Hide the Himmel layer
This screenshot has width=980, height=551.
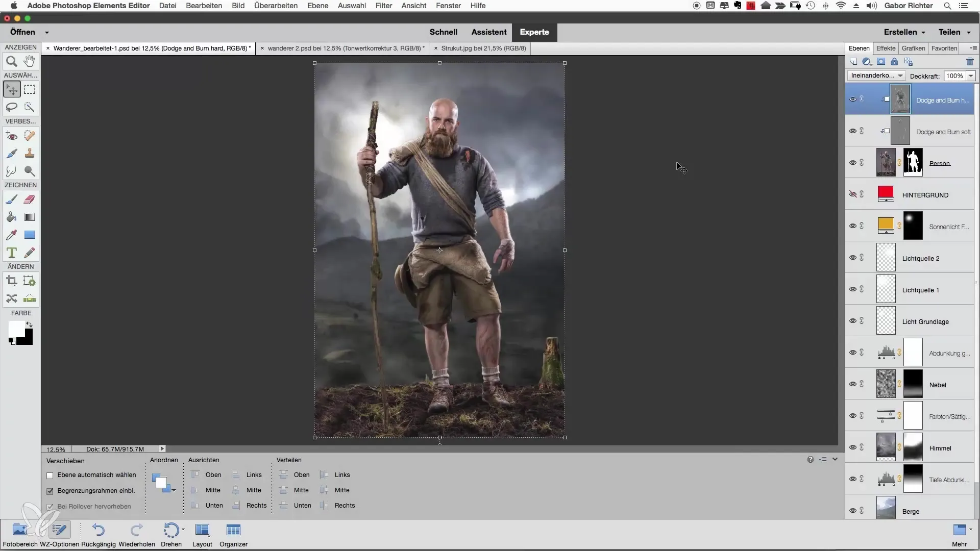tap(852, 447)
